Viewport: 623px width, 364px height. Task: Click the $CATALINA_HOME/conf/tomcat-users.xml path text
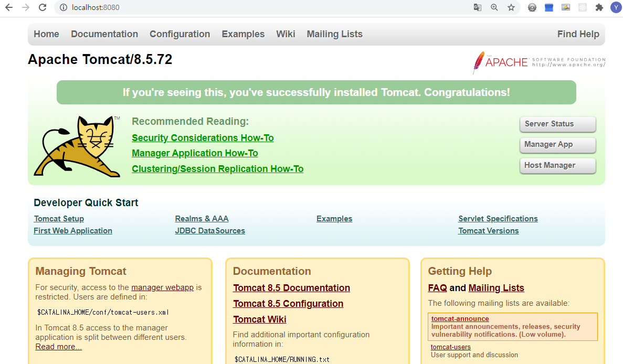pyautogui.click(x=103, y=313)
